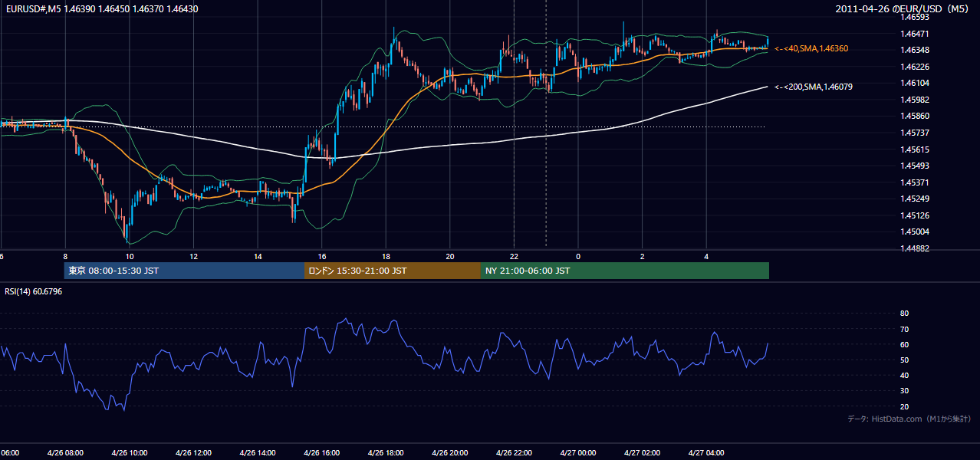Click price axis value 1.46471

point(914,34)
